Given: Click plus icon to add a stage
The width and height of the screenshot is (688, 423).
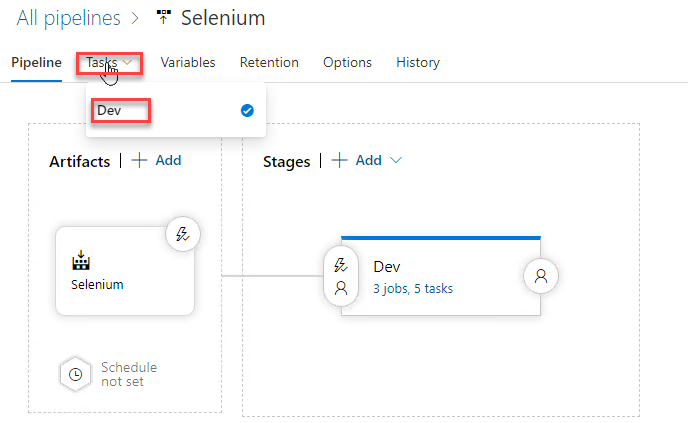Looking at the screenshot, I should click(x=339, y=160).
